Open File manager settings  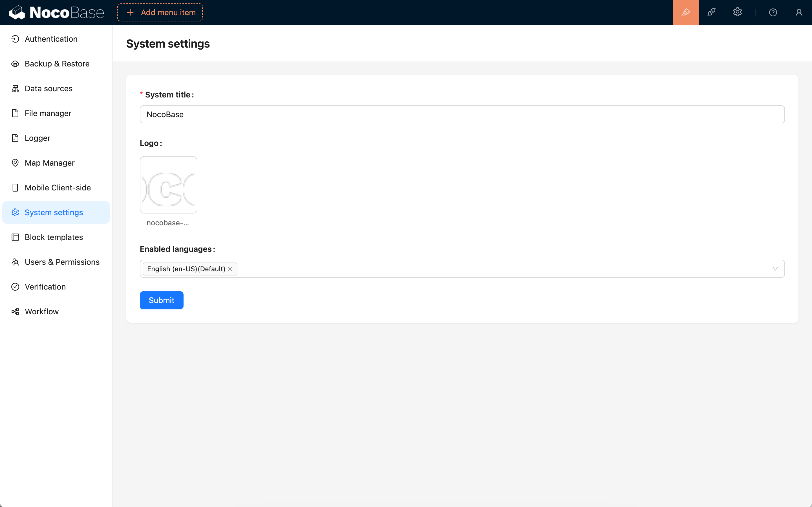(x=48, y=113)
